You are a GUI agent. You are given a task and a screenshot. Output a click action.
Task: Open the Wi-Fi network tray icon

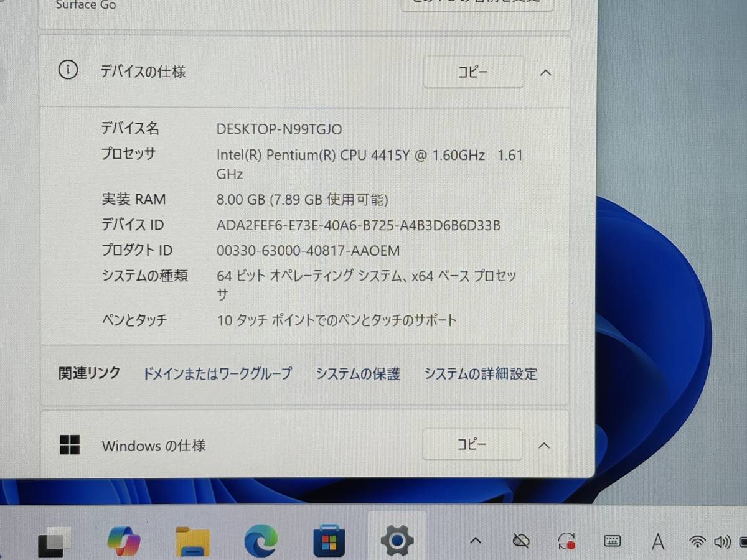pyautogui.click(x=698, y=542)
